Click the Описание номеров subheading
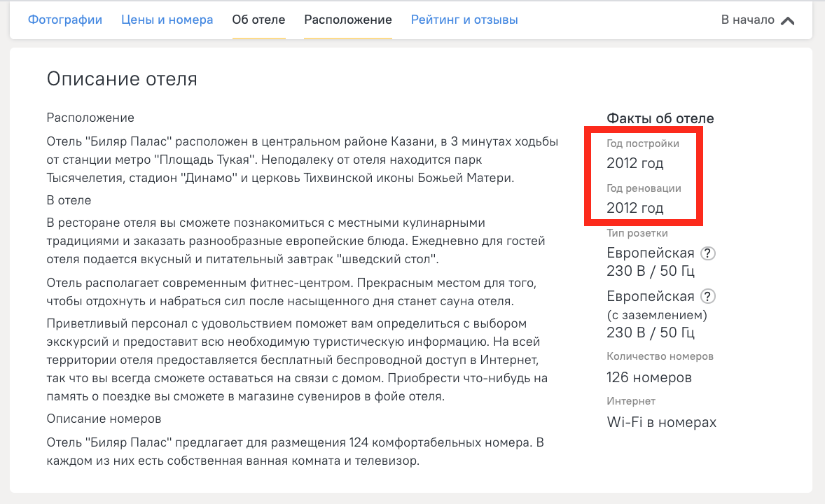Viewport: 825px width, 504px height. click(104, 419)
